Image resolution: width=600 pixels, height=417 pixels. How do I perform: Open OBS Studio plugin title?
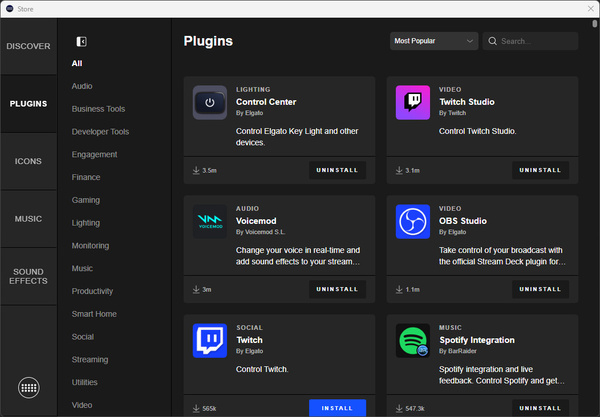tap(463, 221)
